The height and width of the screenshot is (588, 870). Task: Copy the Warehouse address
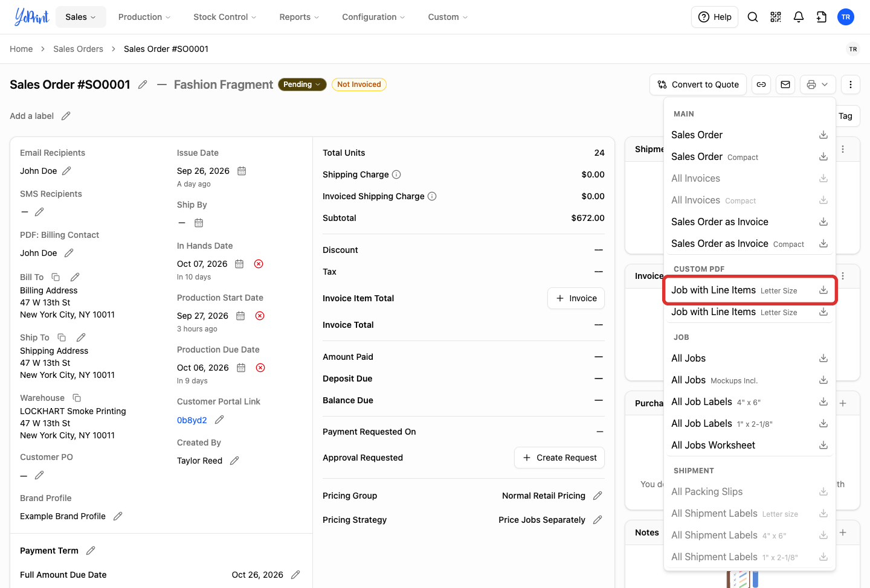77,398
